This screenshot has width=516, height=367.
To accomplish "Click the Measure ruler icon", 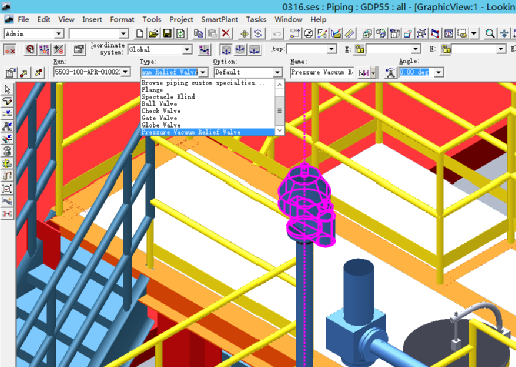I will (x=349, y=33).
